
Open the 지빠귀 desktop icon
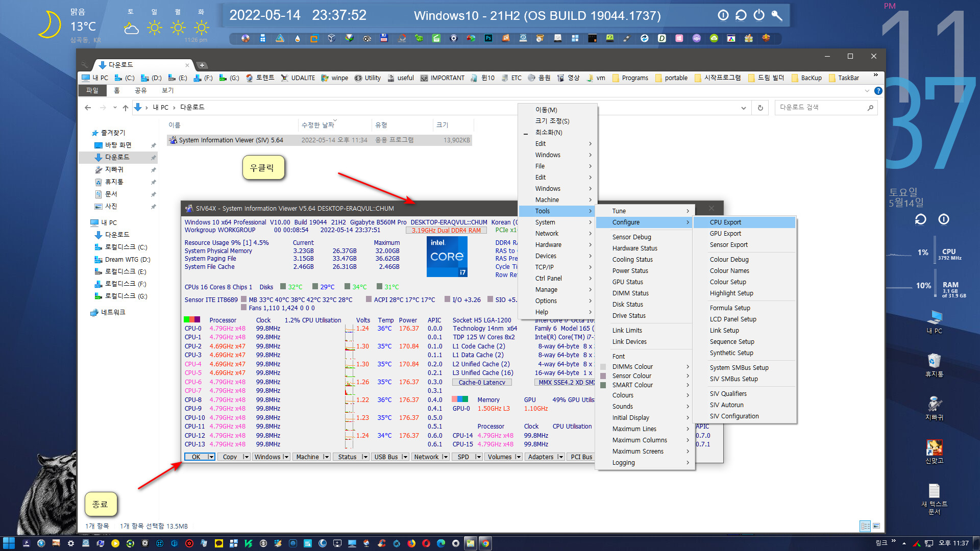(x=934, y=408)
